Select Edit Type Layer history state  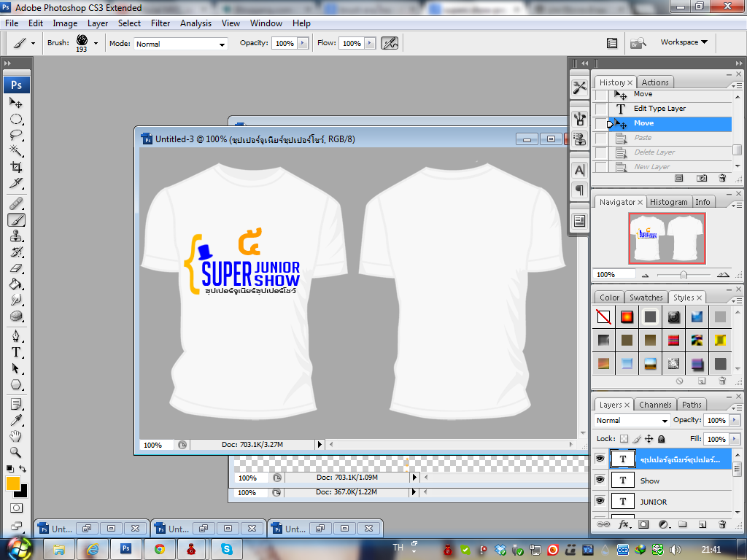click(x=659, y=109)
